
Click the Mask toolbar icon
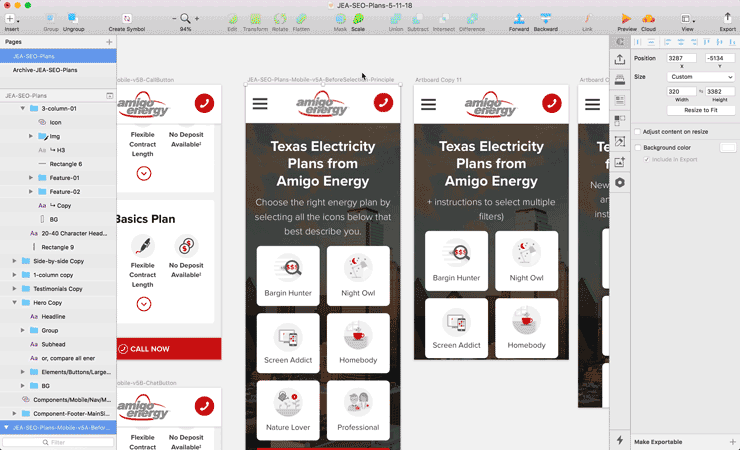(340, 19)
